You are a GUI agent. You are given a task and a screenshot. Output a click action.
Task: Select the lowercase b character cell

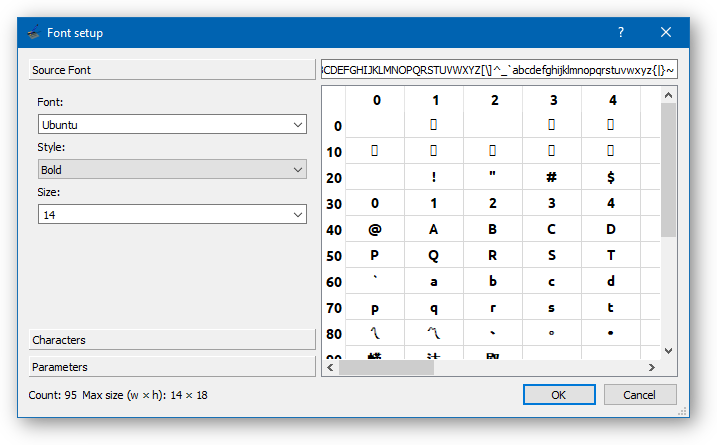tap(493, 281)
